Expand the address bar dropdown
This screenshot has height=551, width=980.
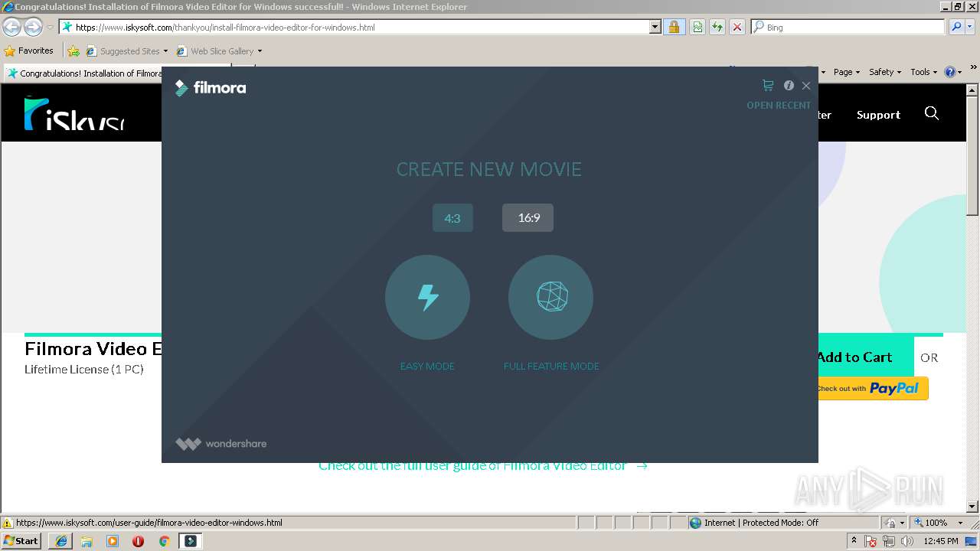click(x=655, y=28)
